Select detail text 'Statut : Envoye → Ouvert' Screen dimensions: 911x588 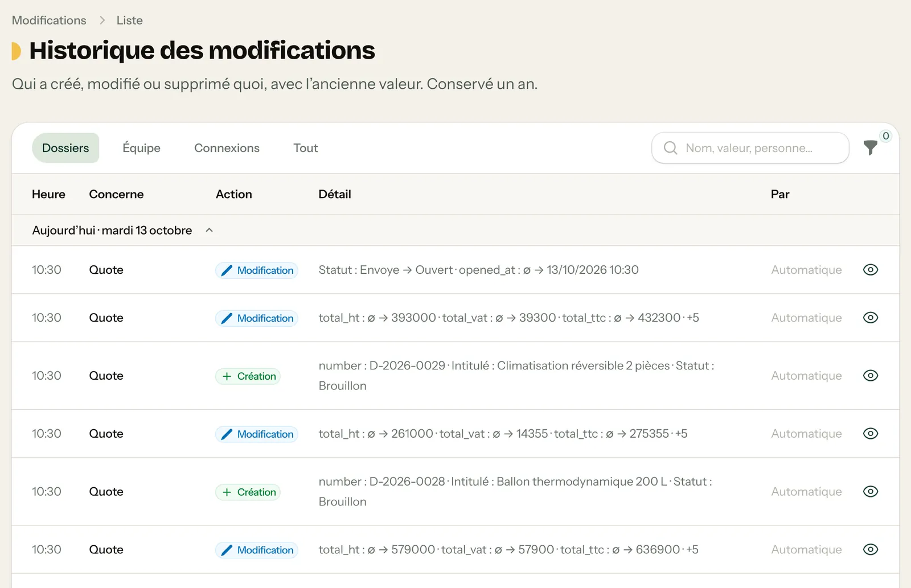click(x=385, y=270)
